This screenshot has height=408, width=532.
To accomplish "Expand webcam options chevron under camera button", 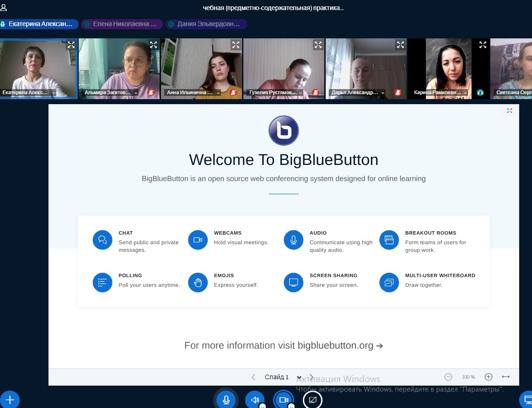I will click(x=291, y=406).
